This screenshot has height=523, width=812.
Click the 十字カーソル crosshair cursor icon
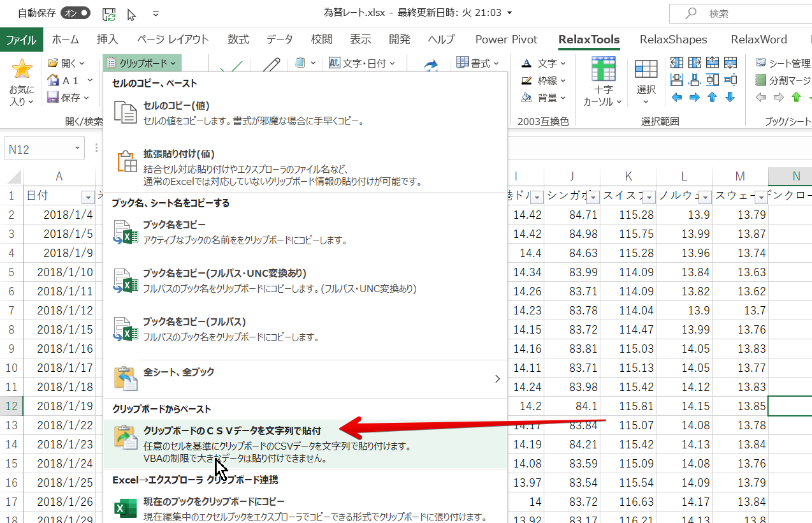click(602, 70)
